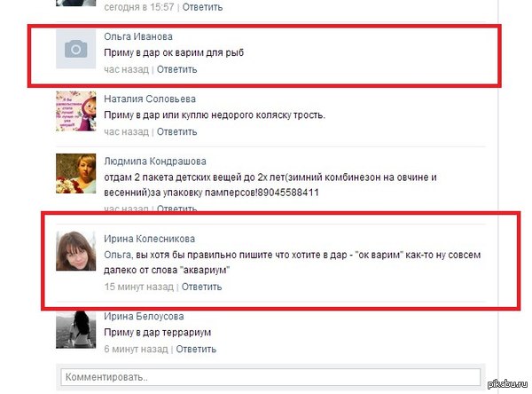Open profile link Людмила Кондрашова

tap(154, 161)
